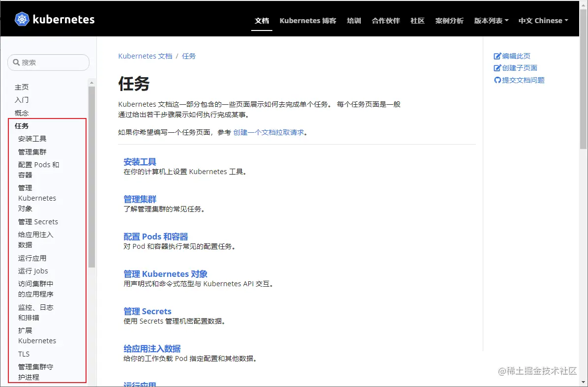
Task: Open the 配置 Pods 和容器 heading link
Action: pyautogui.click(x=156, y=237)
